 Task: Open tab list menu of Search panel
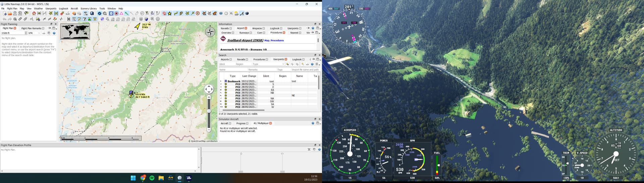pos(318,59)
